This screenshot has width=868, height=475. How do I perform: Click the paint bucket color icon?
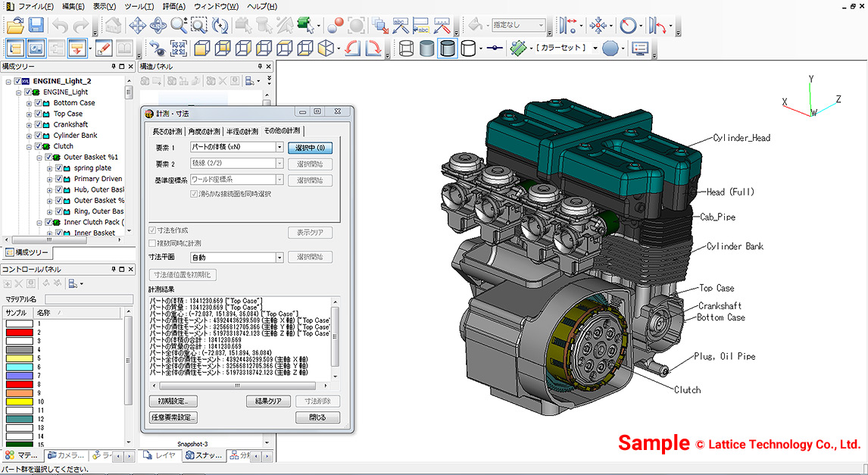click(x=475, y=25)
